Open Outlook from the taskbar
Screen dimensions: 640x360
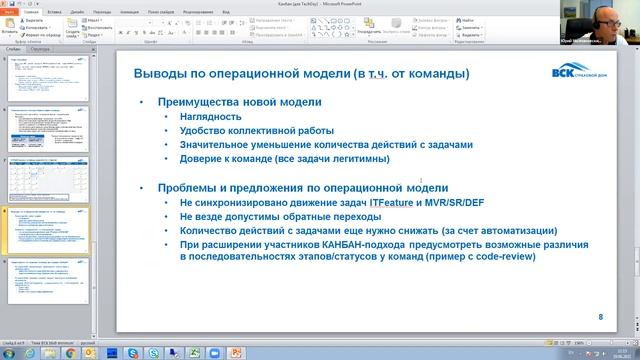pyautogui.click(x=90, y=353)
